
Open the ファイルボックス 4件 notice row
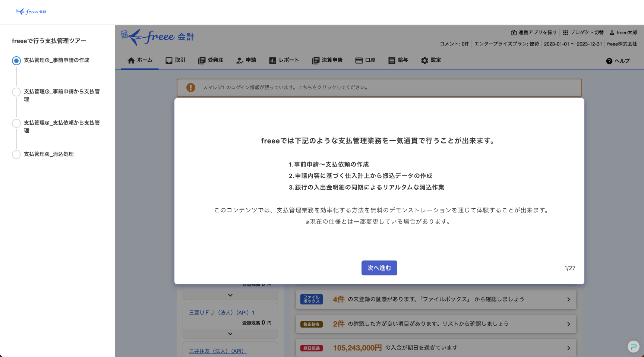coord(436,299)
